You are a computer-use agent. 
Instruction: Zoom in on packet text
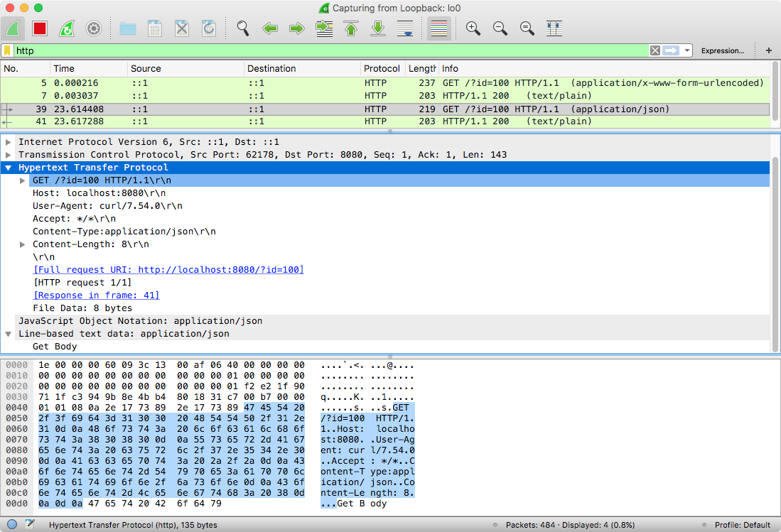click(x=473, y=28)
